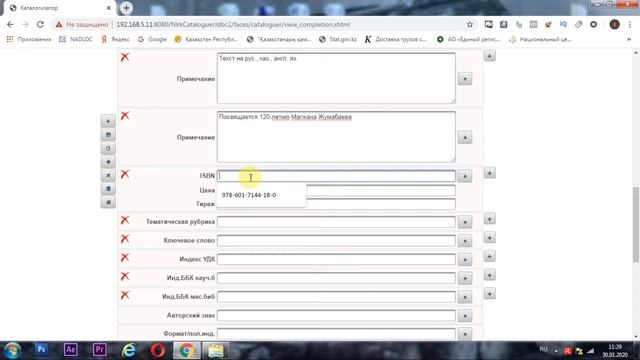Open the Google bookmark

click(x=152, y=39)
